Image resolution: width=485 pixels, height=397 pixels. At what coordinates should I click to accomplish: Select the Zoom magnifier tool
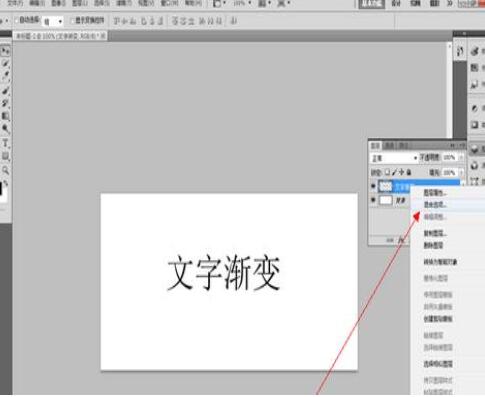point(5,170)
